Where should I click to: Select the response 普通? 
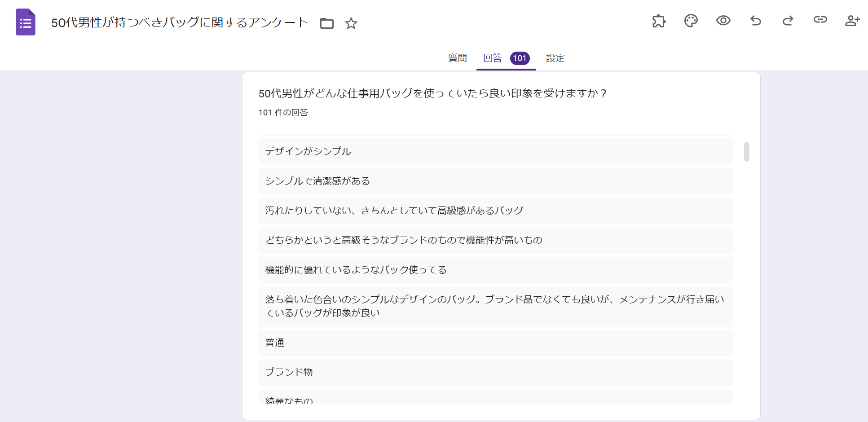(x=496, y=343)
